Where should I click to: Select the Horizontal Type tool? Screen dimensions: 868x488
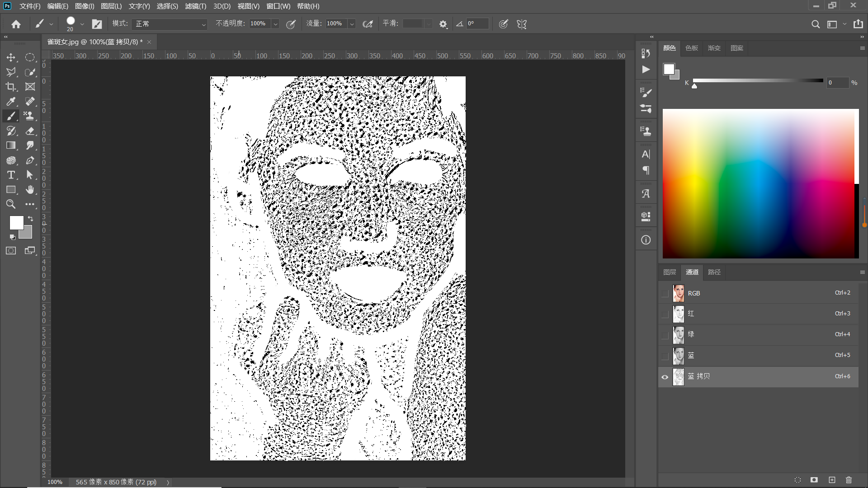point(11,175)
